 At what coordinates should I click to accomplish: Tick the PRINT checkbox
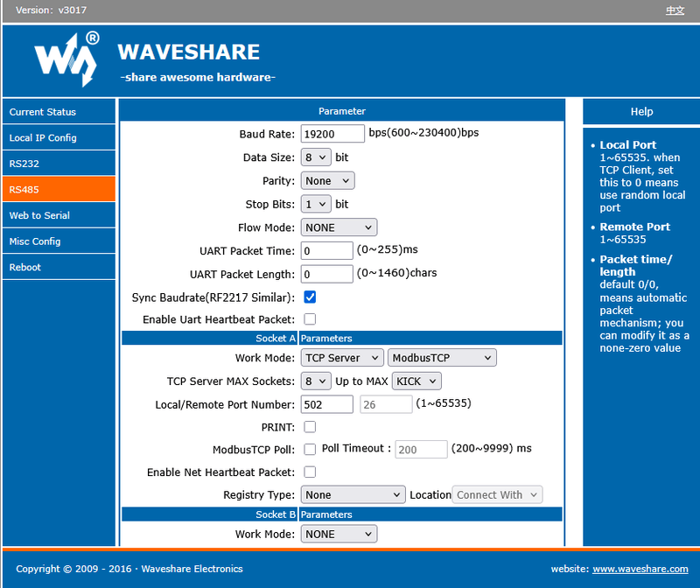(310, 427)
